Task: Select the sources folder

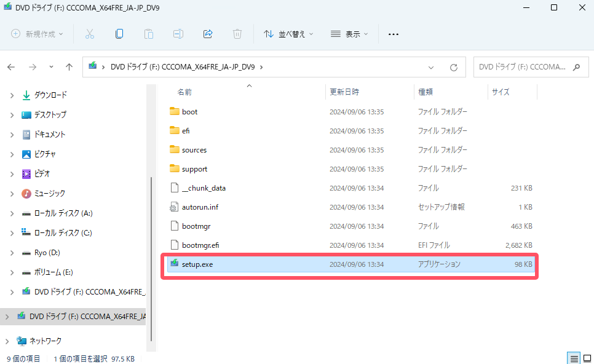Action: [x=194, y=150]
